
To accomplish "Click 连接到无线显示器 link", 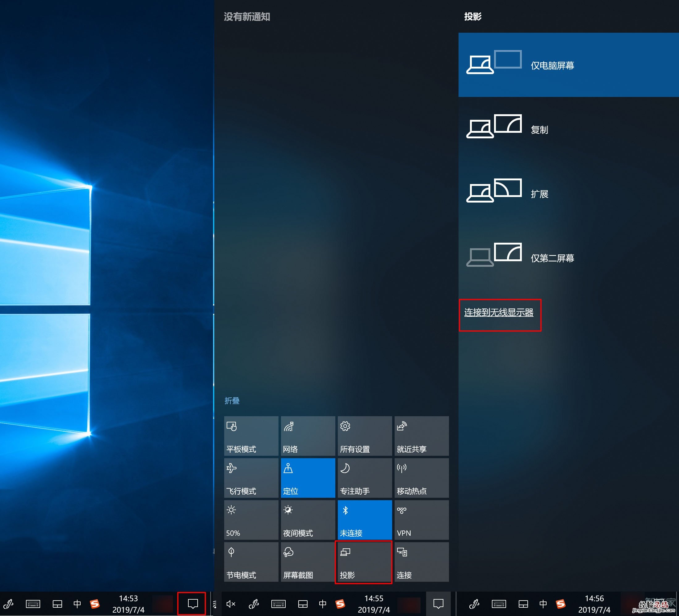I will (x=498, y=312).
